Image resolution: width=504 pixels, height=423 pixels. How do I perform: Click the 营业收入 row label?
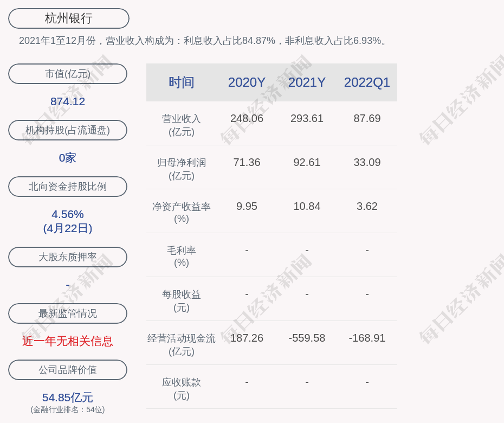(x=182, y=125)
